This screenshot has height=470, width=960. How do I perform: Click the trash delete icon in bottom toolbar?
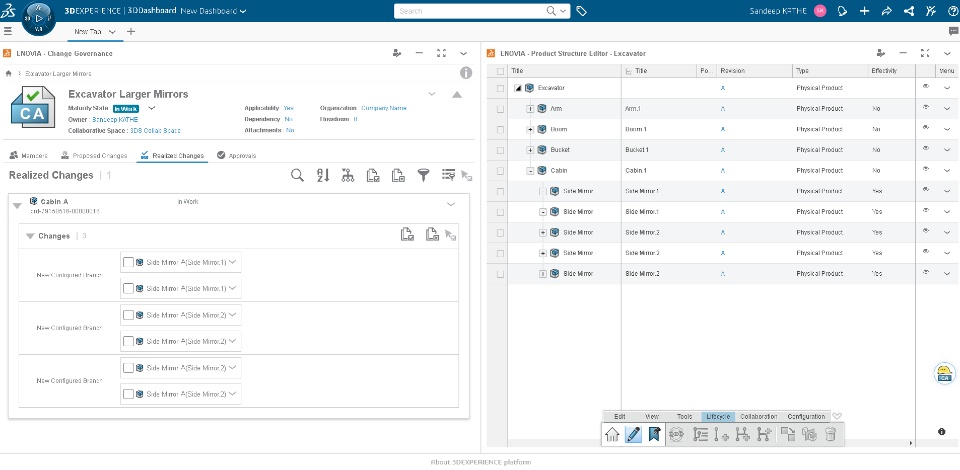(x=830, y=435)
